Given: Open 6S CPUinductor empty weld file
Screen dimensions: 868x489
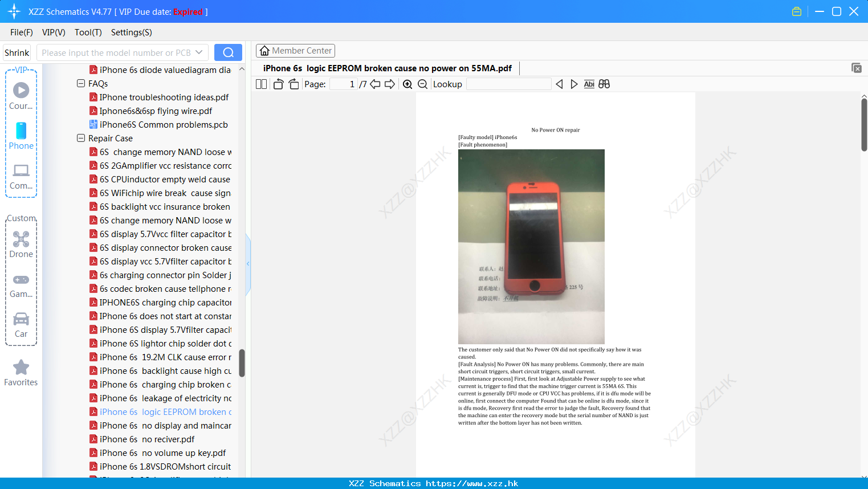Looking at the screenshot, I should click(160, 180).
